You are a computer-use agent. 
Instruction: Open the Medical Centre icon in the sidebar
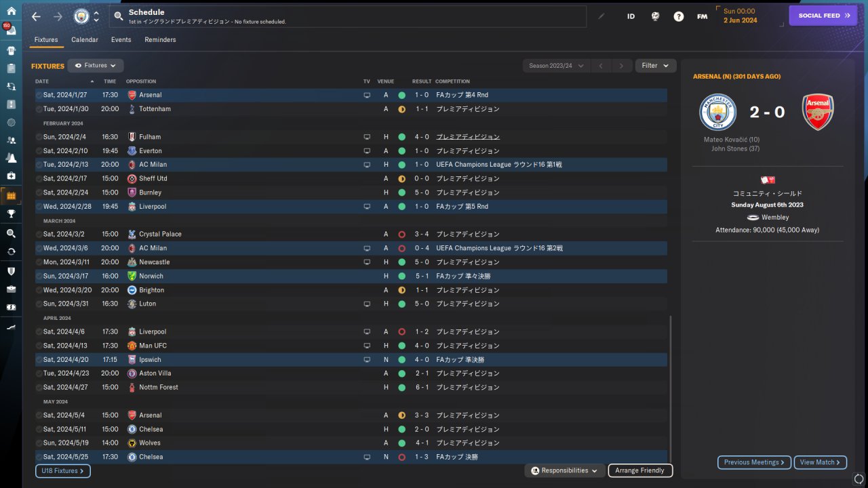point(11,176)
